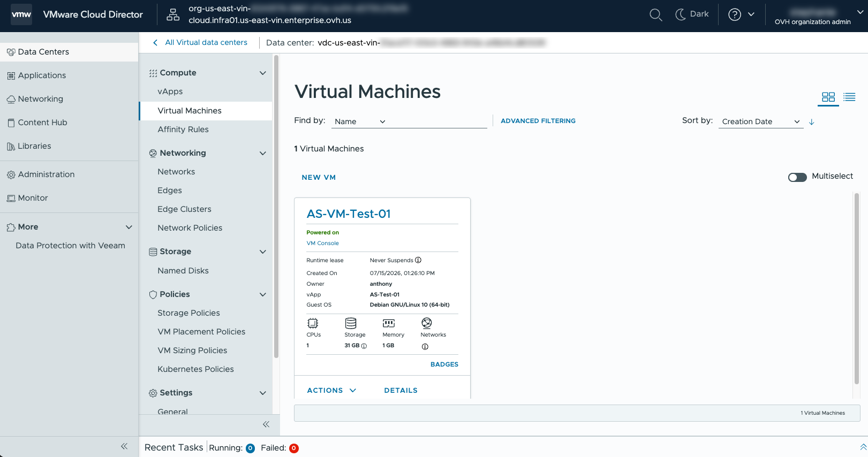868x457 pixels.
Task: Open Storage Policies
Action: [x=188, y=313]
